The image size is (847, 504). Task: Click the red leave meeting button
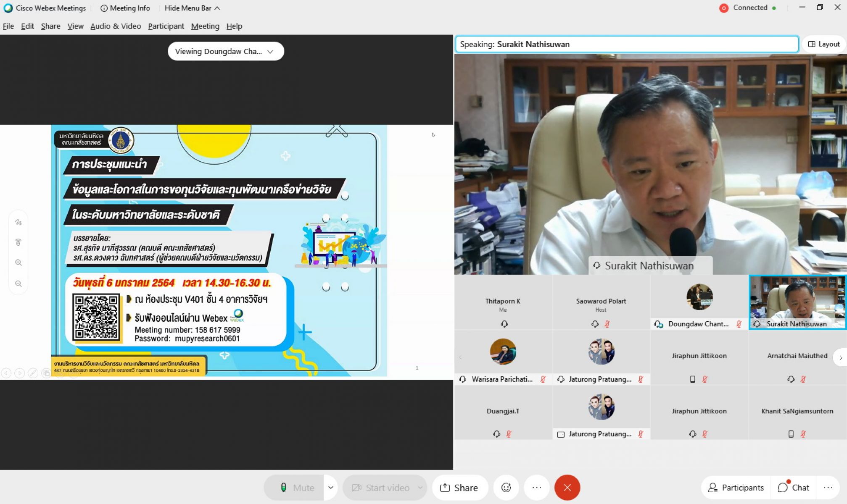pyautogui.click(x=567, y=488)
